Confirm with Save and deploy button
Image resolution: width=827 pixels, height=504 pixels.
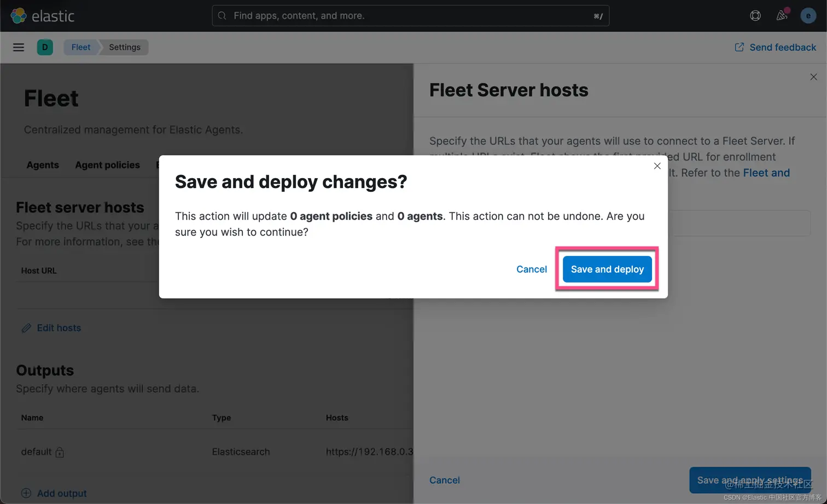coord(607,269)
